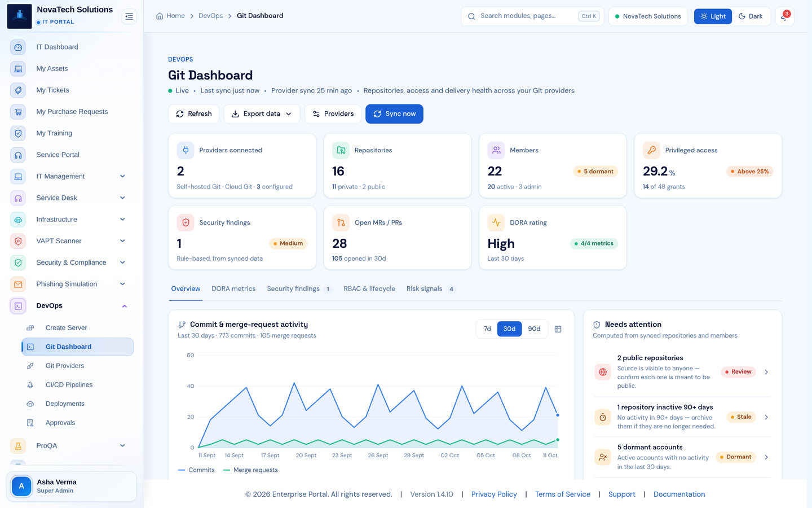
Task: Click the Phishing Simulation envelope icon
Action: 18,284
